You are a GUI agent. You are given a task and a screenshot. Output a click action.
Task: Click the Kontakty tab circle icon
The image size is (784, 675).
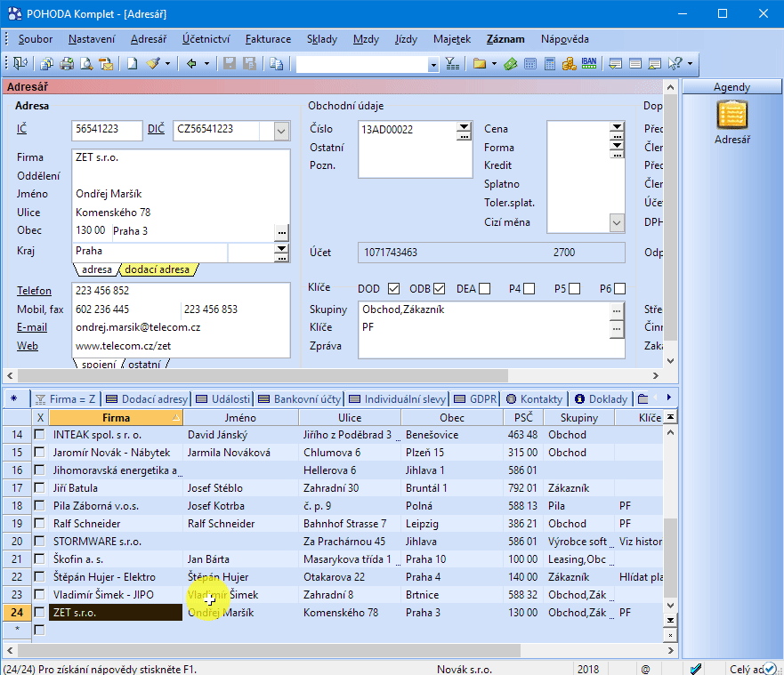tap(511, 398)
